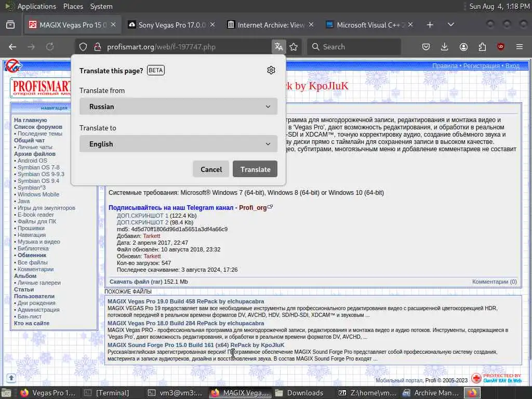Click the first Tarkett user link
This screenshot has height=399, width=532.
151,236
